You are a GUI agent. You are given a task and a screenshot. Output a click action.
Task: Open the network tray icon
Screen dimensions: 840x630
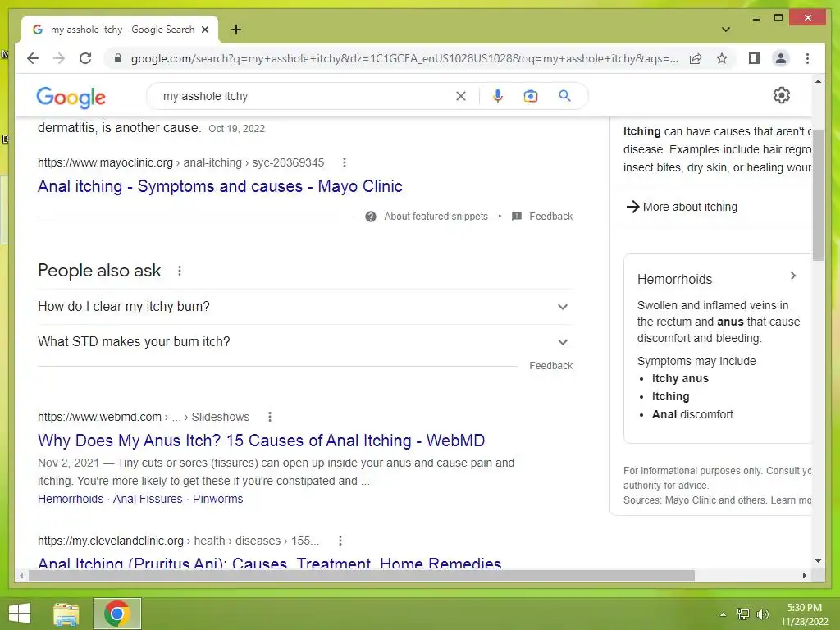743,614
